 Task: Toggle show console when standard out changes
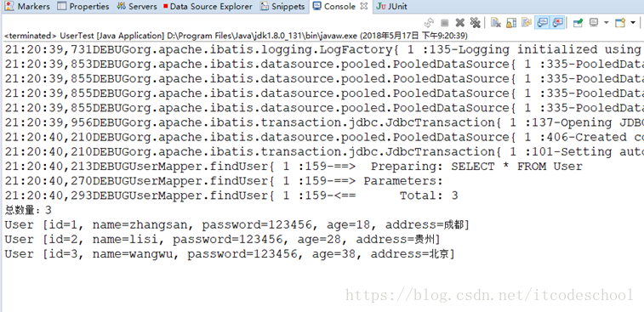pos(542,22)
